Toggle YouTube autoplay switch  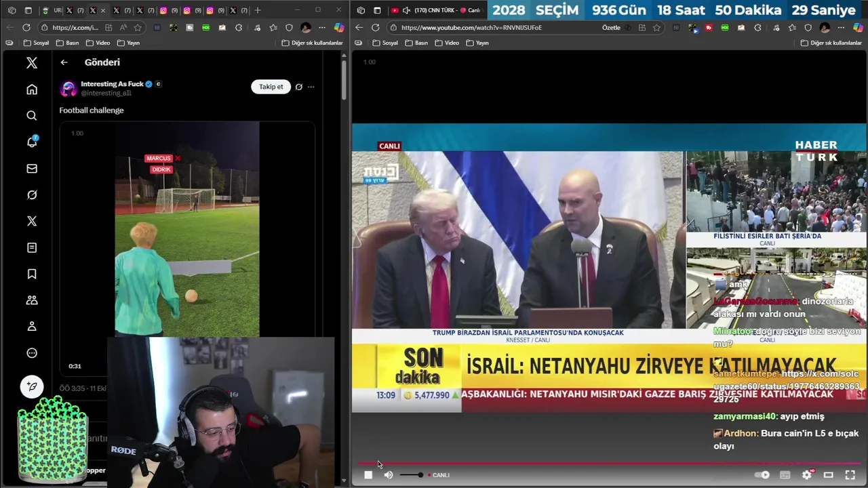(763, 475)
